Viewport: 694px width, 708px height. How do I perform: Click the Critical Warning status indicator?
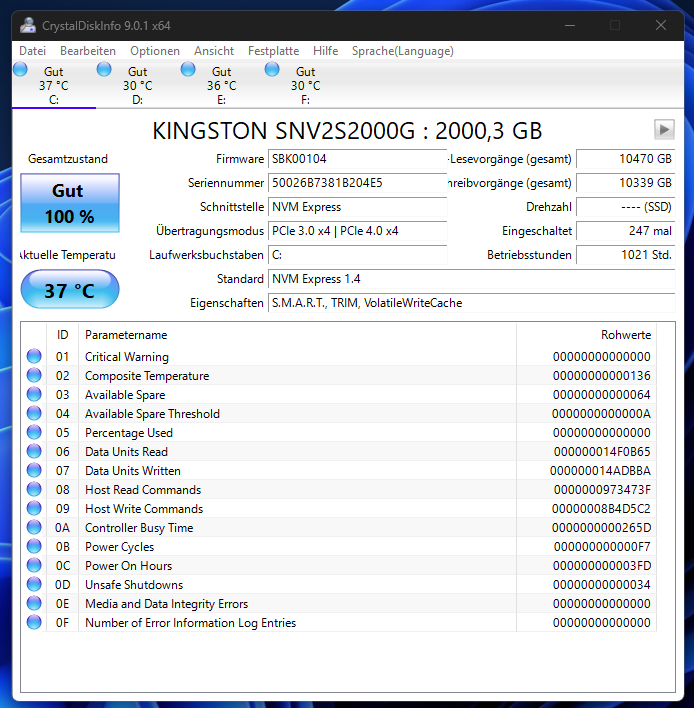coord(34,356)
